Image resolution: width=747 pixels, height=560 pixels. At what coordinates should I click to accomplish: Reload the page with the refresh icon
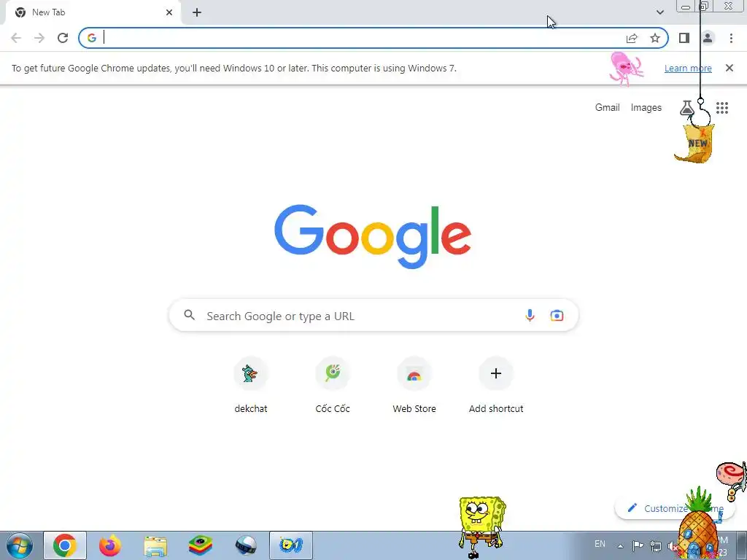coord(63,38)
